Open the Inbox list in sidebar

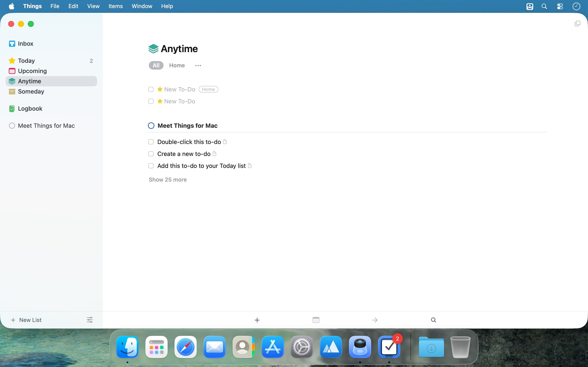pyautogui.click(x=51, y=44)
